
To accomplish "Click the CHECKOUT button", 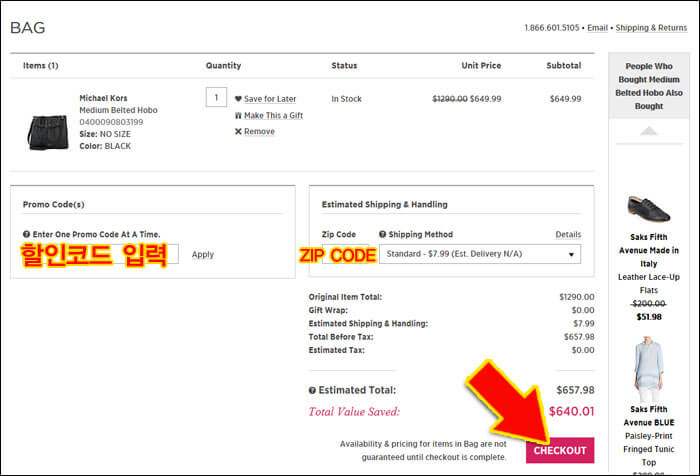I will tap(560, 450).
